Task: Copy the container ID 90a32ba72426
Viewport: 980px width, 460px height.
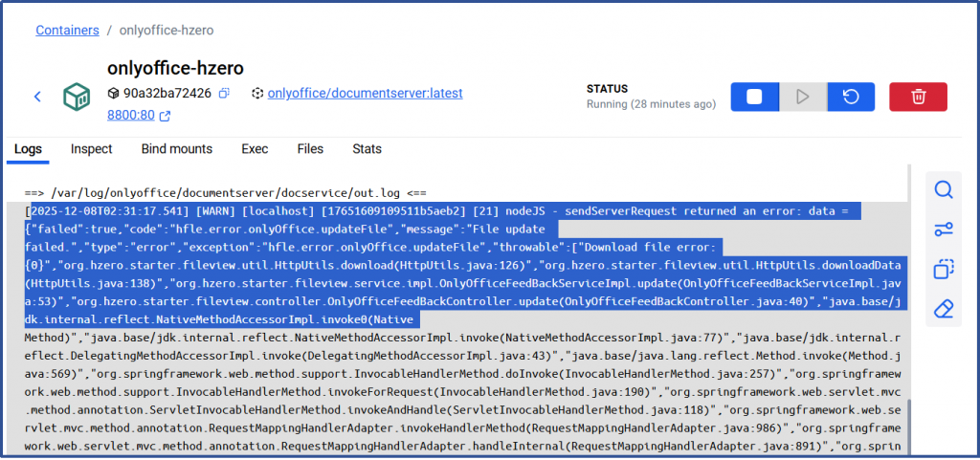Action: point(224,94)
